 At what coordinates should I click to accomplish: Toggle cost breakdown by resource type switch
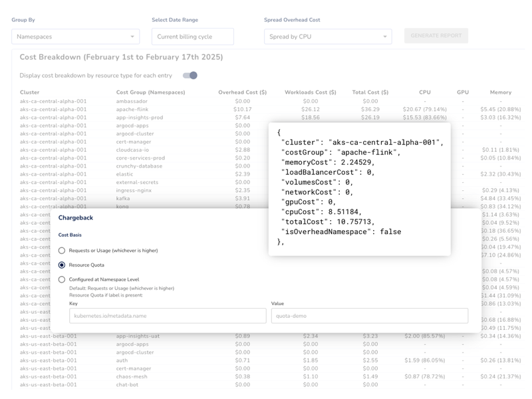[190, 75]
